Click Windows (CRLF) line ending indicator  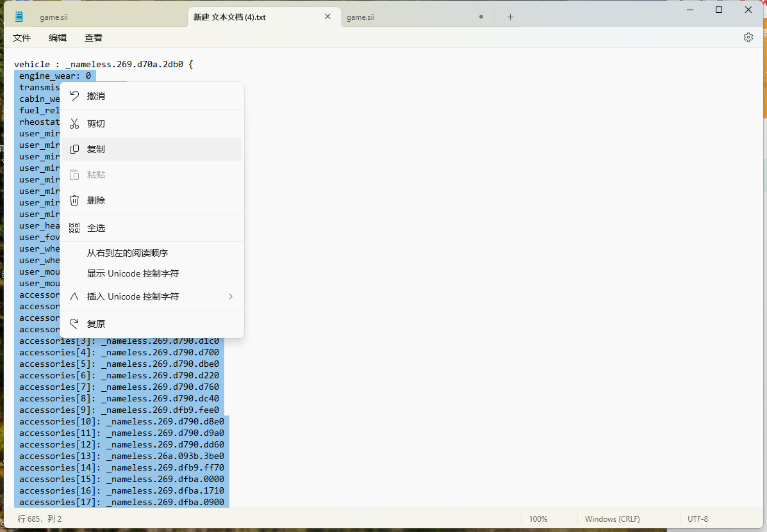pos(613,519)
